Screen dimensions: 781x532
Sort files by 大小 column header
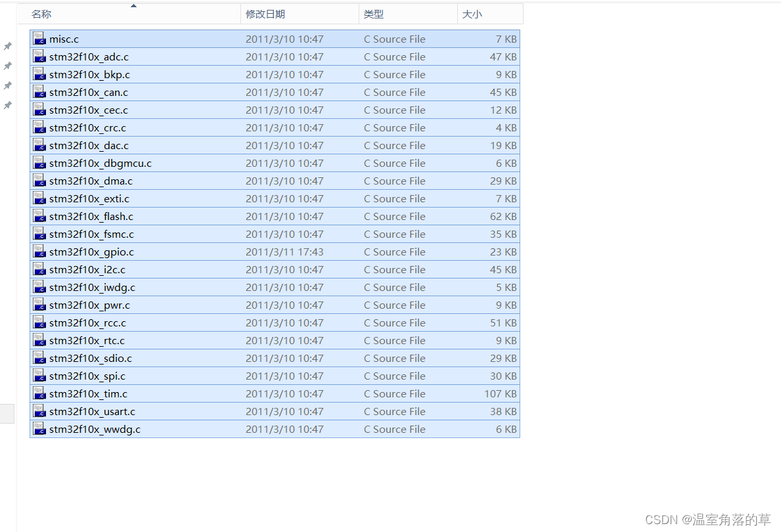(490, 14)
